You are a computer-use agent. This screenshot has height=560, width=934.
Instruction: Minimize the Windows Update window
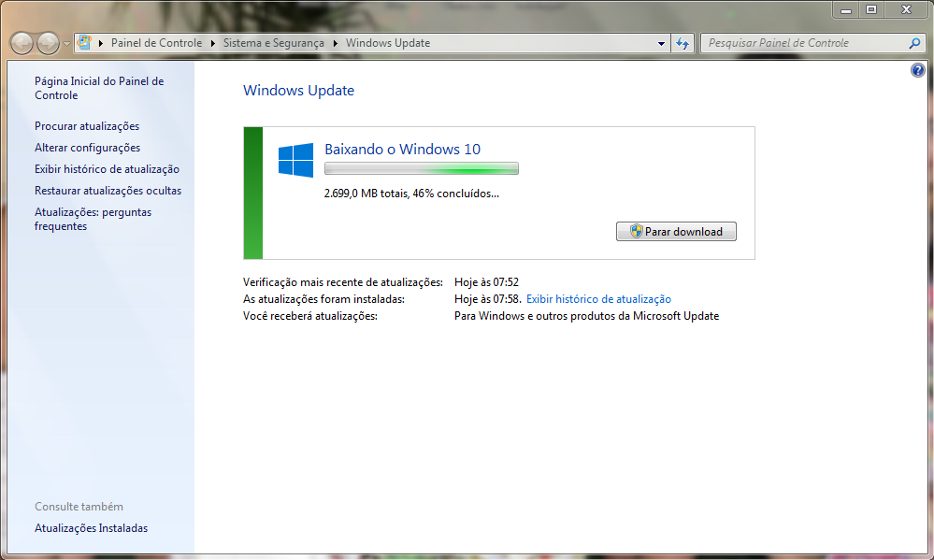(846, 10)
